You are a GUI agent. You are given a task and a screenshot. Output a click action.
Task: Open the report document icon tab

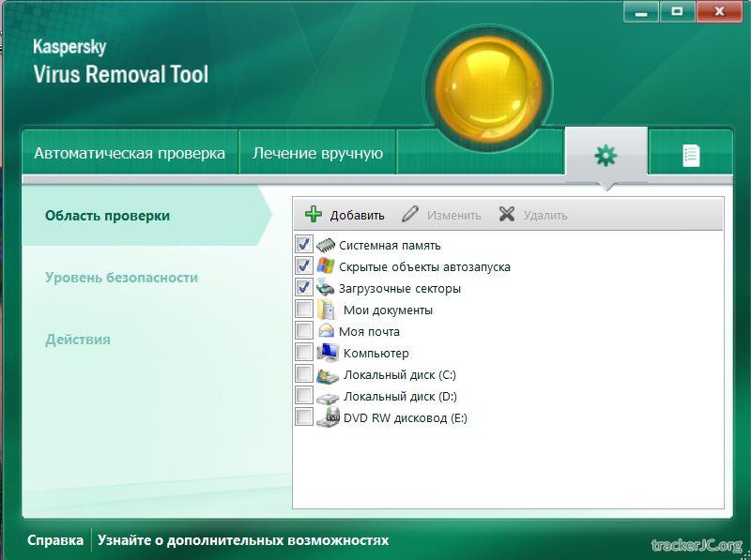tap(691, 155)
